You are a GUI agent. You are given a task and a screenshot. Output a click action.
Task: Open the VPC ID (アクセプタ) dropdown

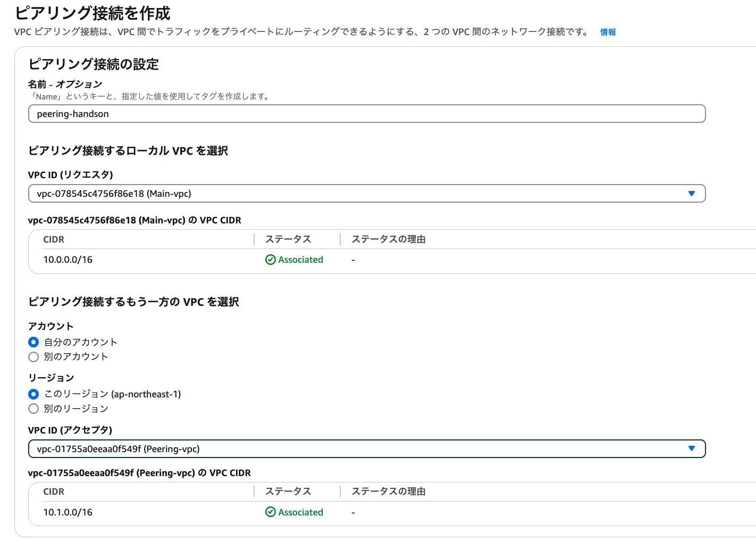point(367,449)
